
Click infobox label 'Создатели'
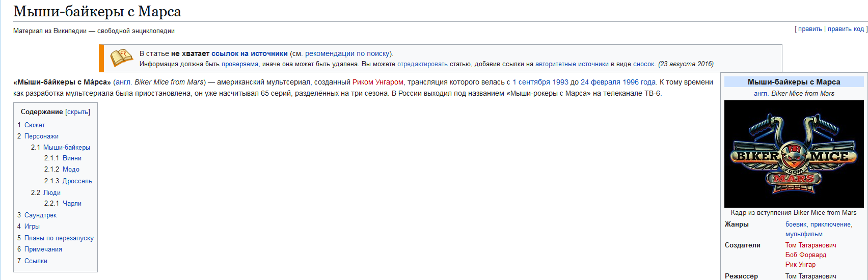[x=743, y=245]
